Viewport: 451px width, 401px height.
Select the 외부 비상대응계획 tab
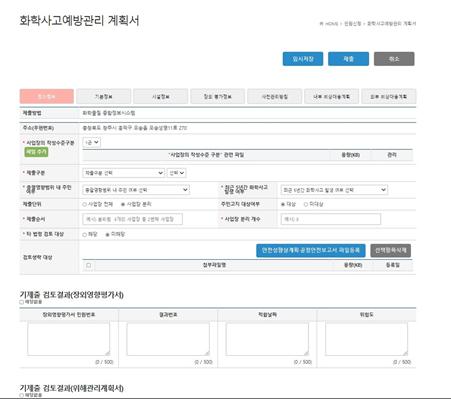388,97
